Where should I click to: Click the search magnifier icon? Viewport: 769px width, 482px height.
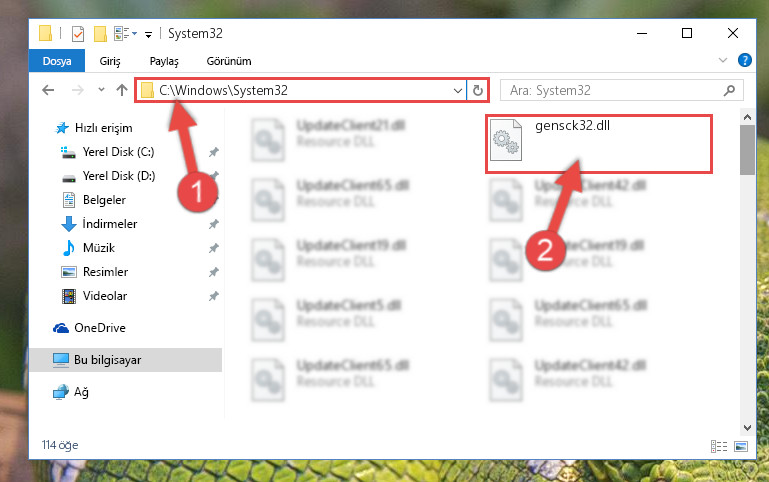click(729, 90)
